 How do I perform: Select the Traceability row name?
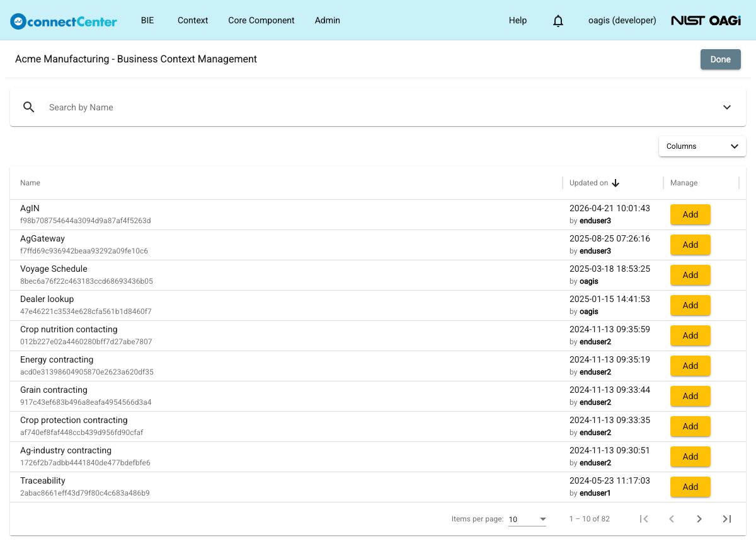tap(43, 480)
